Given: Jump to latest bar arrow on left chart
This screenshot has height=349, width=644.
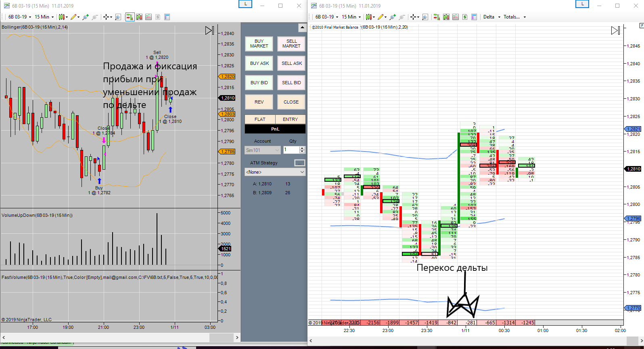Looking at the screenshot, I should [209, 30].
